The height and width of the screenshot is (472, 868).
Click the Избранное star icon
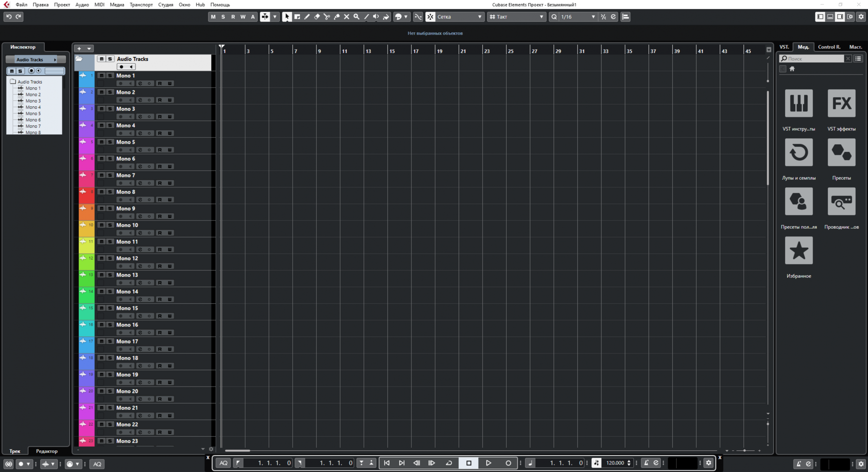click(798, 250)
